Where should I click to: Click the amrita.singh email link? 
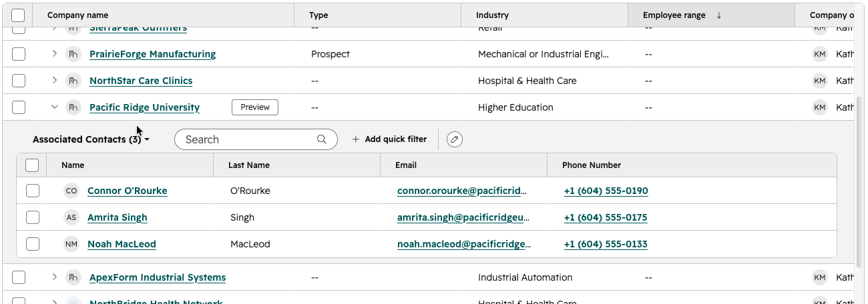click(463, 217)
